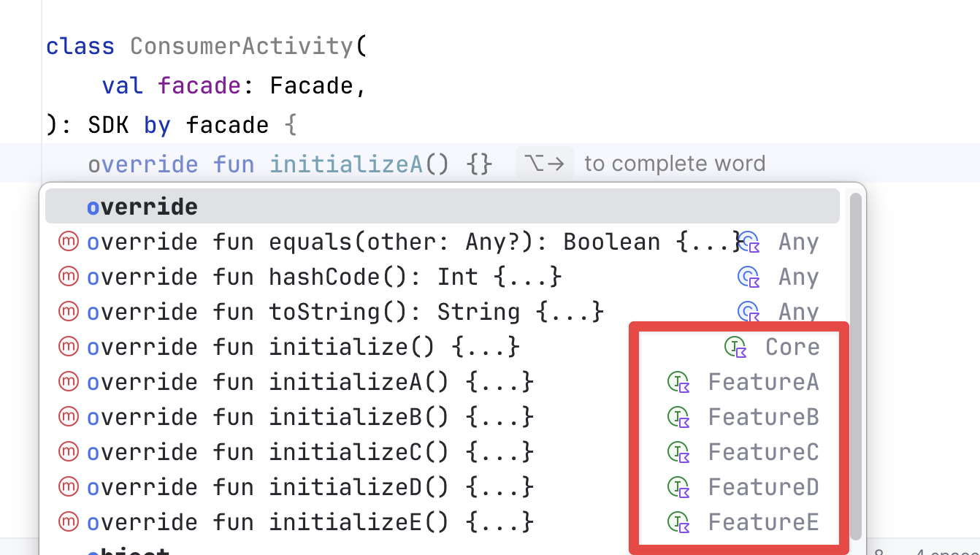Viewport: 980px width, 555px height.
Task: Click the ConsumerActivity class name
Action: click(241, 47)
